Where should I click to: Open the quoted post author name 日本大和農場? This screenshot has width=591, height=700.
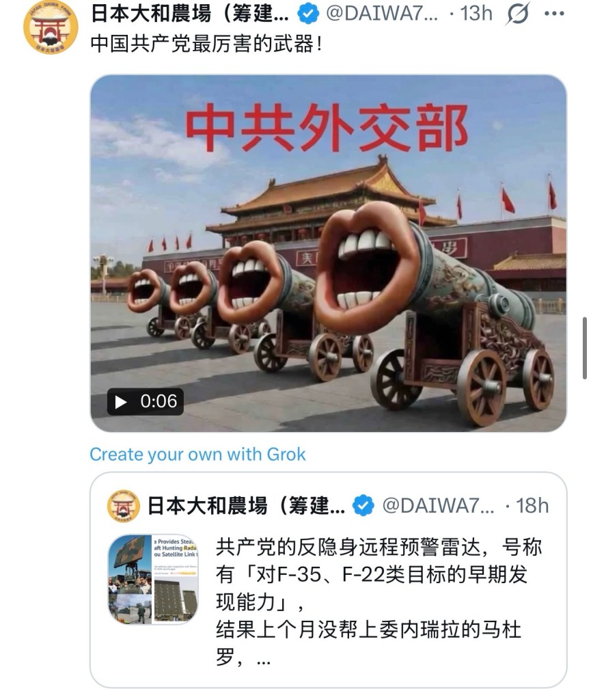click(246, 506)
